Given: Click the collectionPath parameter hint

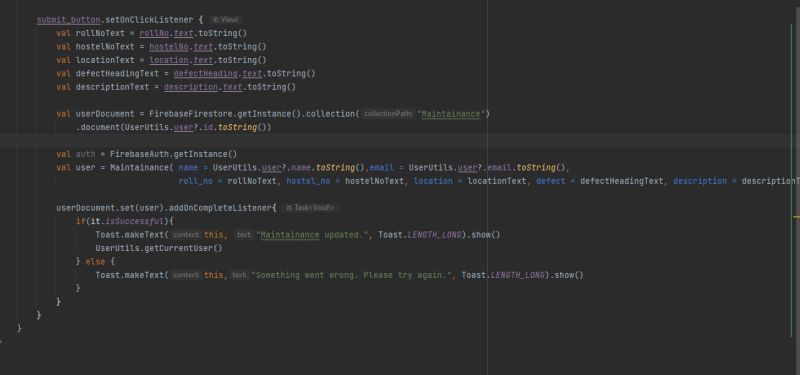Looking at the screenshot, I should pyautogui.click(x=388, y=114).
